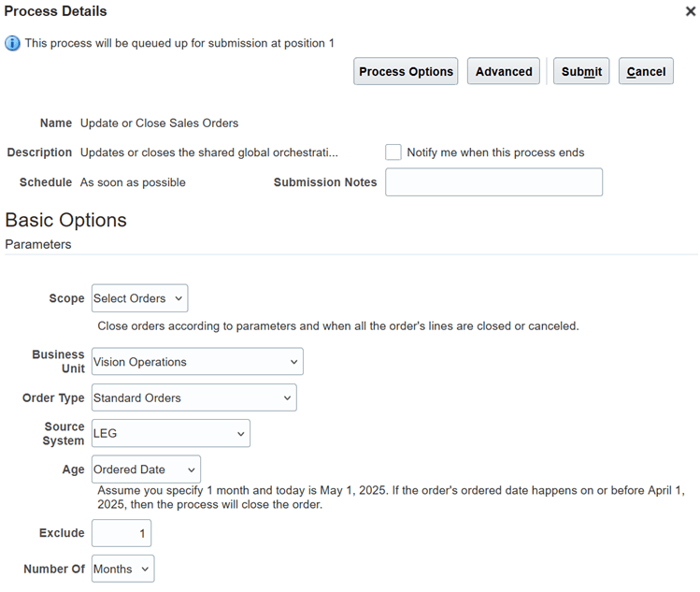Open the Number Of units dropdown

click(x=122, y=569)
